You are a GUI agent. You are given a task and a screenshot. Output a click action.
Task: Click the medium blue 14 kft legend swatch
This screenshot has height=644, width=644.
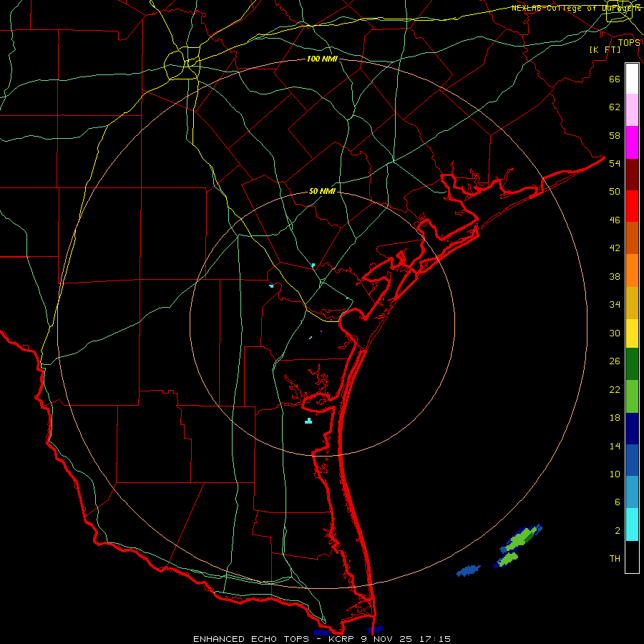click(x=632, y=460)
